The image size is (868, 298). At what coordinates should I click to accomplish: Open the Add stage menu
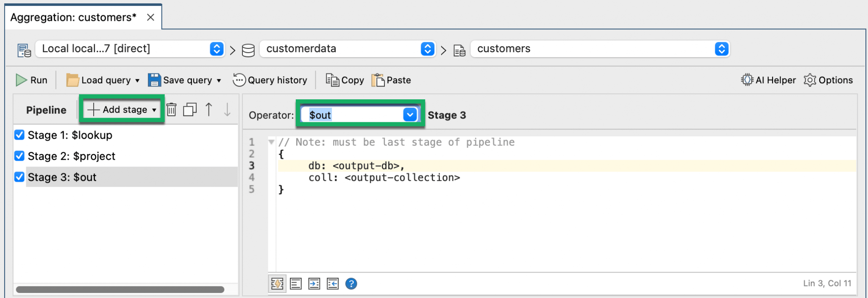[x=122, y=110]
